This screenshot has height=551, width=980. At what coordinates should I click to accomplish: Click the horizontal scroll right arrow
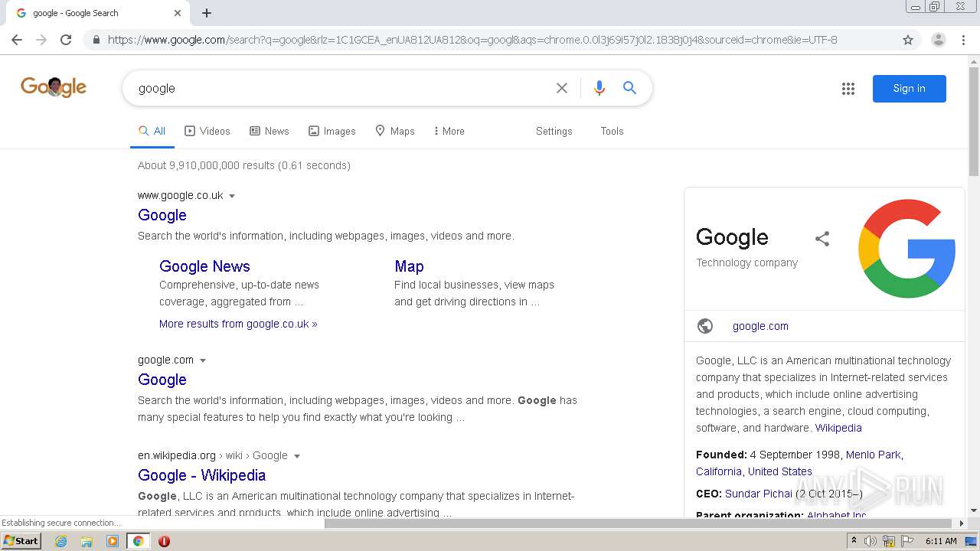962,523
